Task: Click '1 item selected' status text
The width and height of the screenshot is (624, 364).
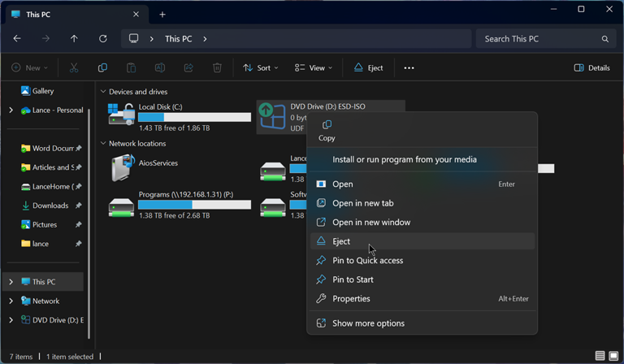Action: click(70, 357)
